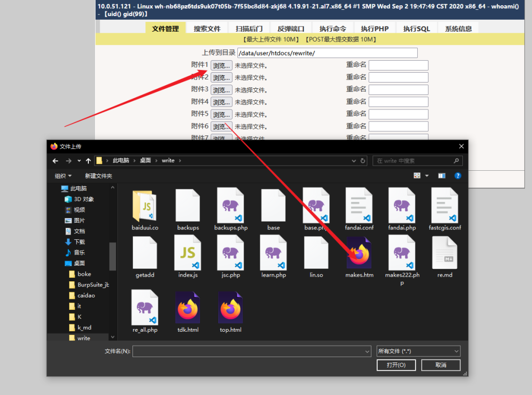The width and height of the screenshot is (532, 395).
Task: Open the 搜索文件 tab
Action: click(207, 29)
